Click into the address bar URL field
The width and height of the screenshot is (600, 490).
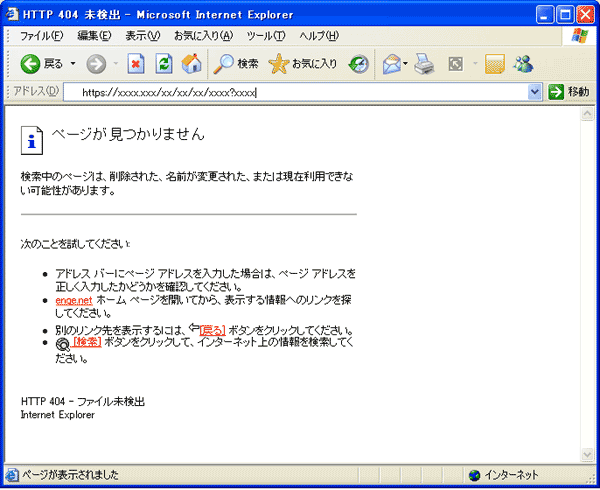[x=295, y=92]
